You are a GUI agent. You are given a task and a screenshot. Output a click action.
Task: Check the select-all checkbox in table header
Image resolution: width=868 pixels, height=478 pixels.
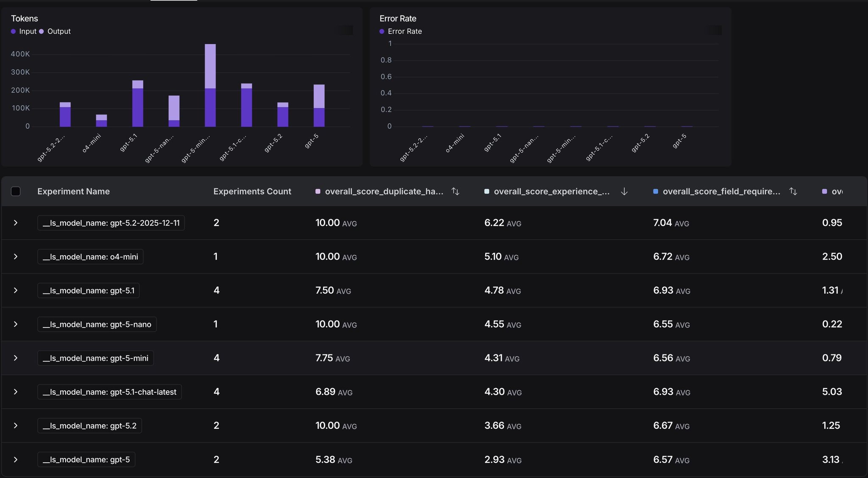coord(16,191)
